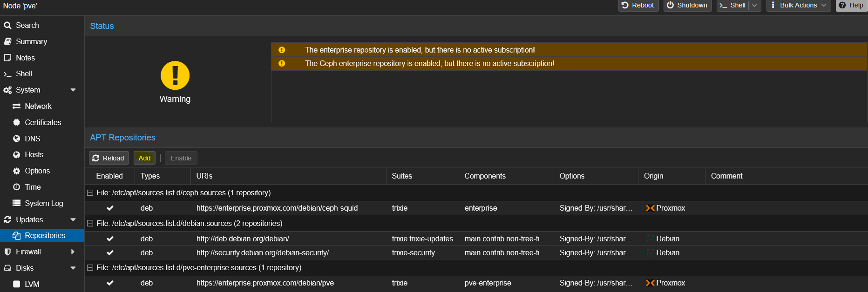Viewport: 868px width, 292px height.
Task: Reload the APT repositories list
Action: point(108,158)
